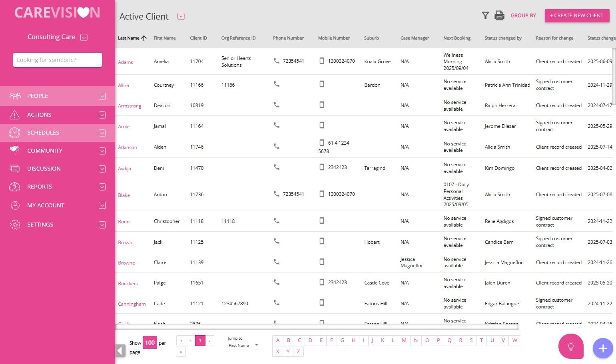Open the filter funnel icon
616x364 pixels.
coord(485,16)
